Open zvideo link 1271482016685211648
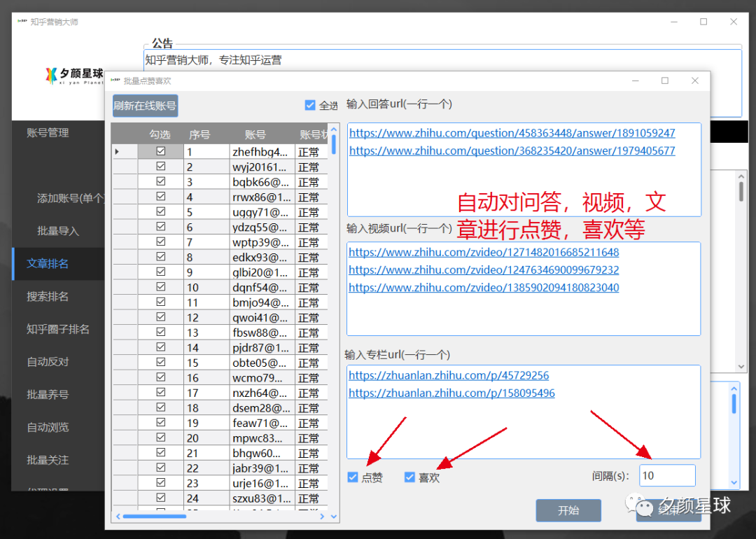This screenshot has height=539, width=756. pyautogui.click(x=484, y=252)
